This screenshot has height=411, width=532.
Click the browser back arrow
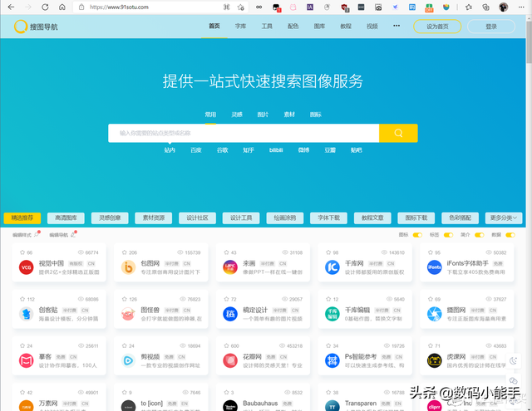tap(11, 7)
